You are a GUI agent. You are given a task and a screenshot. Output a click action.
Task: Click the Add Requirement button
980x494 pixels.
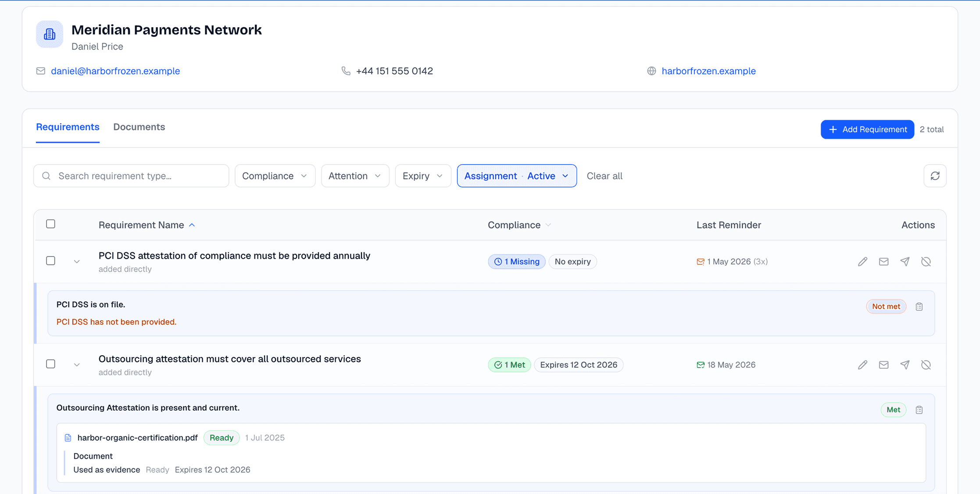[x=867, y=130]
